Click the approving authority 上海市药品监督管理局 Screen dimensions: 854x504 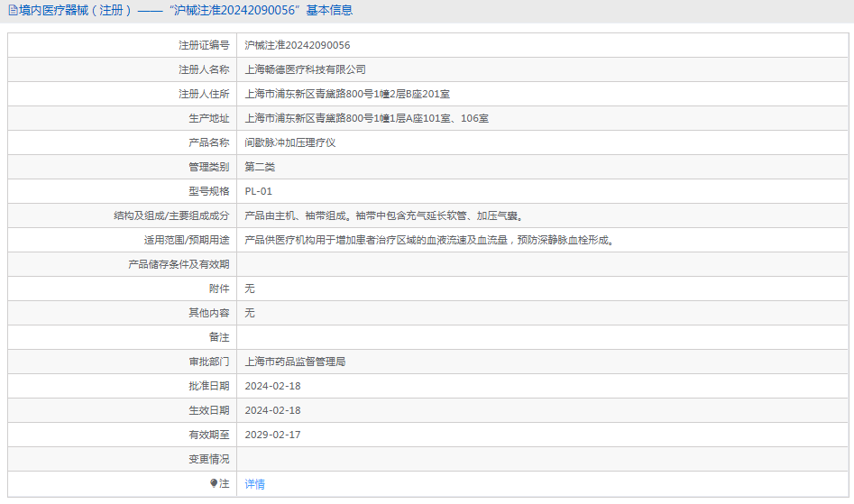click(x=295, y=362)
